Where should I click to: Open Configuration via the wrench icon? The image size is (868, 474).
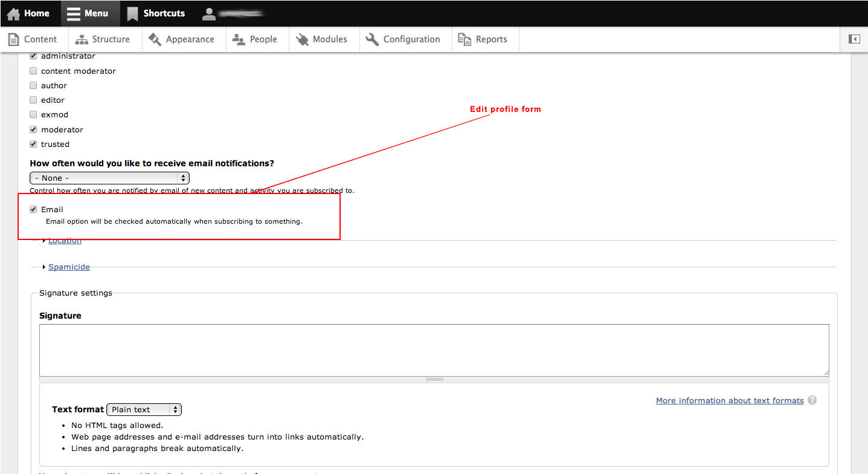coord(373,39)
